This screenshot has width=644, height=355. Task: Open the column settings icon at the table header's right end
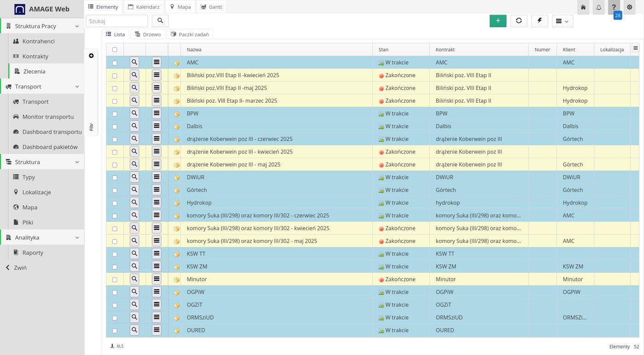[x=635, y=48]
